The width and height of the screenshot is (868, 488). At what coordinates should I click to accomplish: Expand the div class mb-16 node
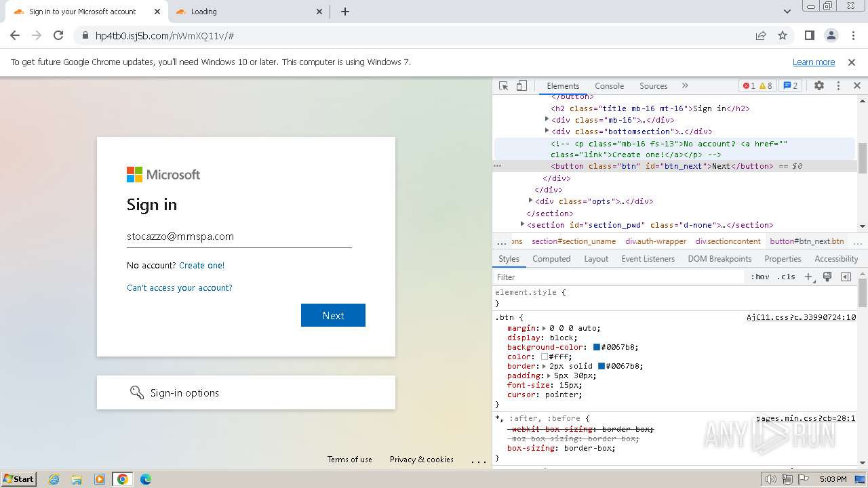click(x=547, y=119)
